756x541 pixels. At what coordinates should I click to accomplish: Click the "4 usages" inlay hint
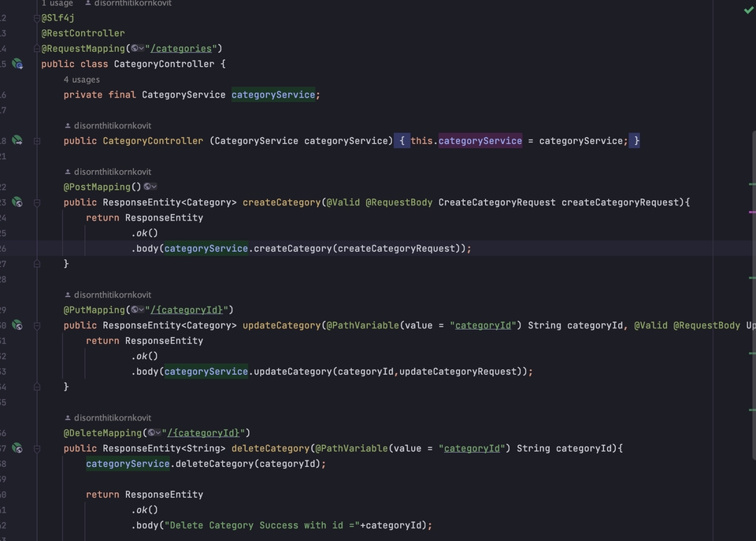[x=81, y=80]
